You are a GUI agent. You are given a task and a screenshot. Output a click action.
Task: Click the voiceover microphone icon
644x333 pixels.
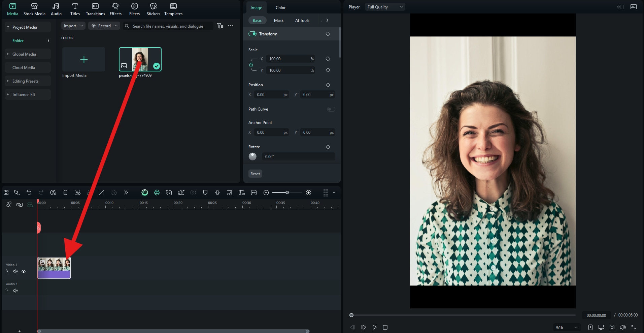(217, 192)
